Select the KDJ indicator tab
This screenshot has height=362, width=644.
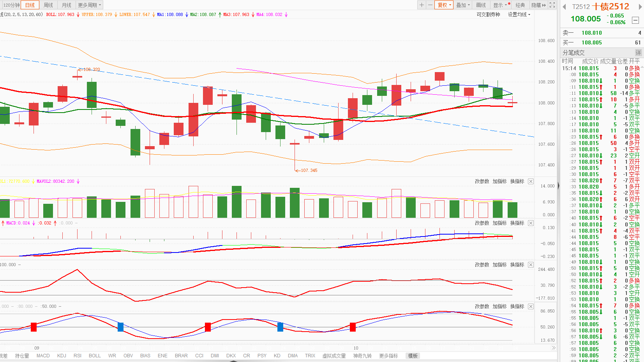pyautogui.click(x=62, y=356)
